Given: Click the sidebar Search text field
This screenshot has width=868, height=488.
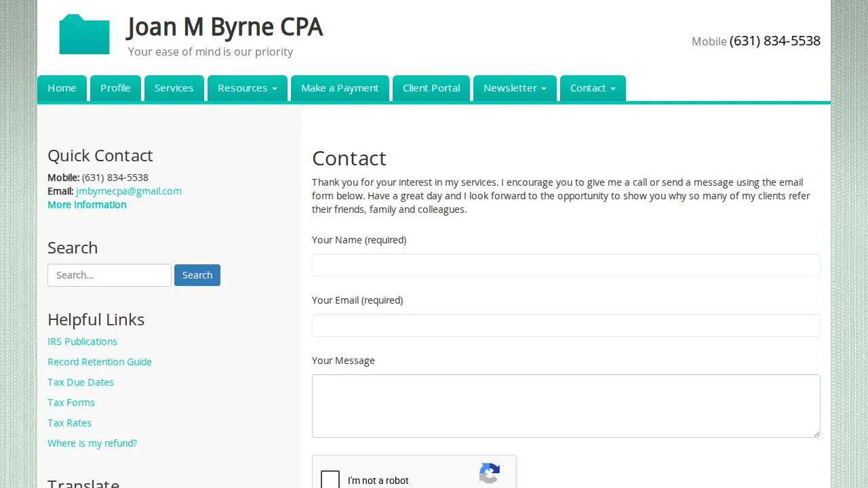Looking at the screenshot, I should (x=109, y=275).
